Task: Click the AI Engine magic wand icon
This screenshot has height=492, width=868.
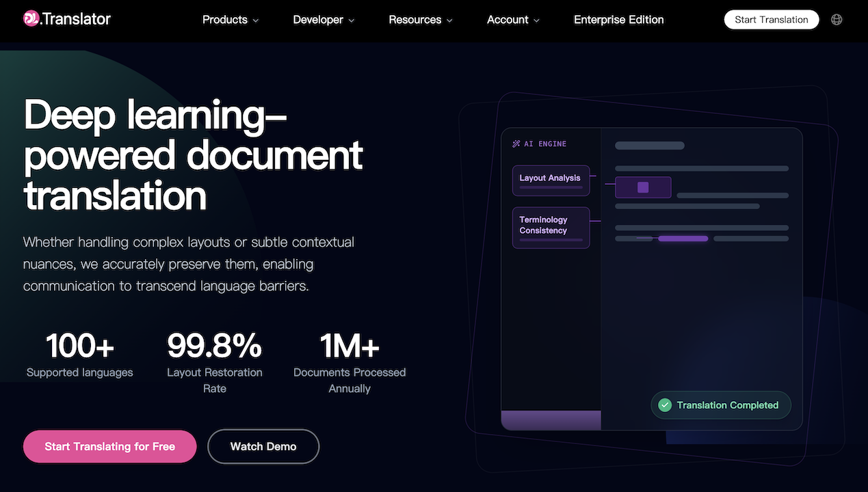Action: coord(516,144)
